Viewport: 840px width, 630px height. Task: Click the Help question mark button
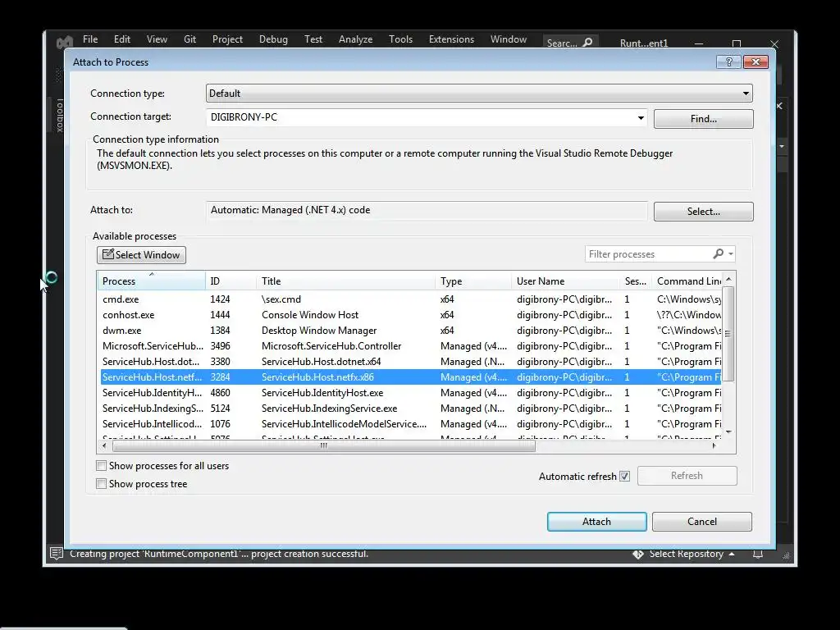coord(728,62)
